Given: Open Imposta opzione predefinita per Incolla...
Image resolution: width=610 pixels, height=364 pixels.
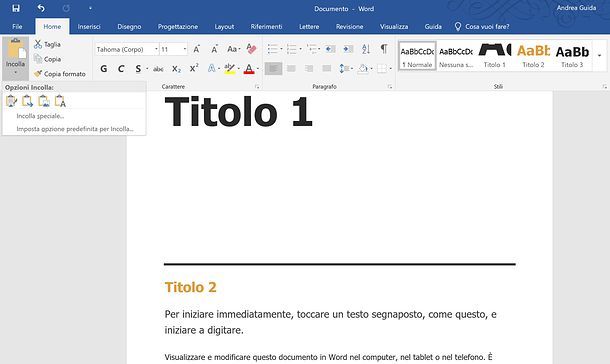Looking at the screenshot, I should point(74,129).
